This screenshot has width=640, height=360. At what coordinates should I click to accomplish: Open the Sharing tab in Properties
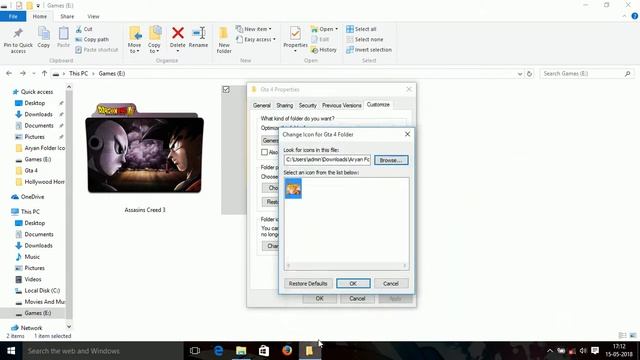[284, 105]
